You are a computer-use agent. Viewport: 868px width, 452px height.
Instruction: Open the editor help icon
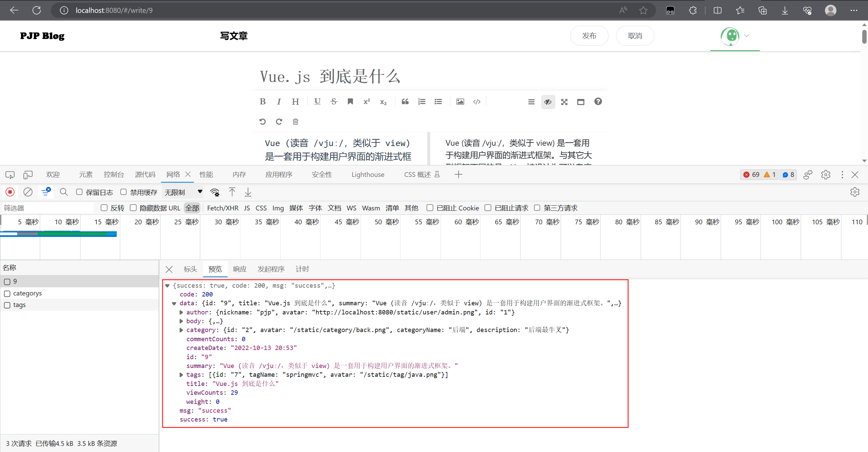coord(598,101)
